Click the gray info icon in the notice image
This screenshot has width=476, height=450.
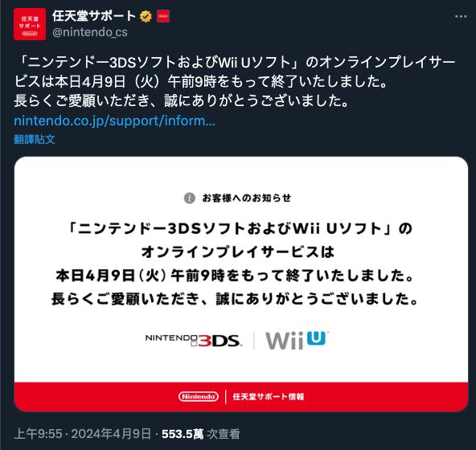click(190, 198)
